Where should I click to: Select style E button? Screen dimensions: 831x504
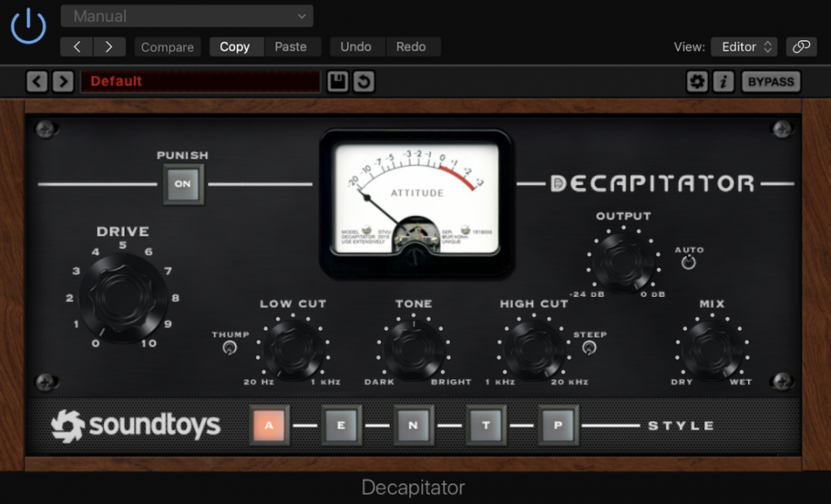[341, 425]
